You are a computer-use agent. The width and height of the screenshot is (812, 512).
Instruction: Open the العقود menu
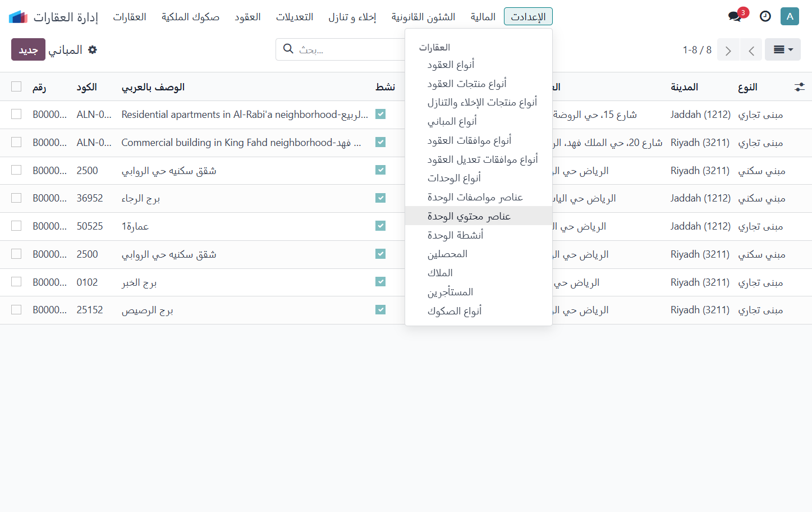(247, 17)
